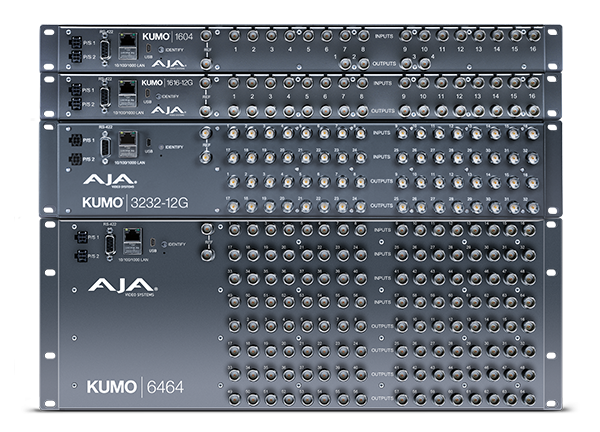Click the RS-422 serial port on KUMO 1616-12G

click(x=104, y=97)
